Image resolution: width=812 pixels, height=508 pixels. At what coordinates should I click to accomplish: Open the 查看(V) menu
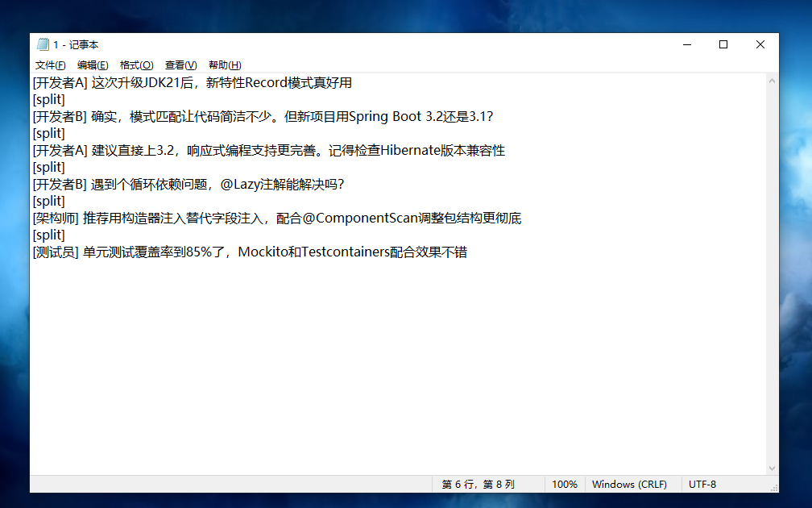tap(180, 65)
